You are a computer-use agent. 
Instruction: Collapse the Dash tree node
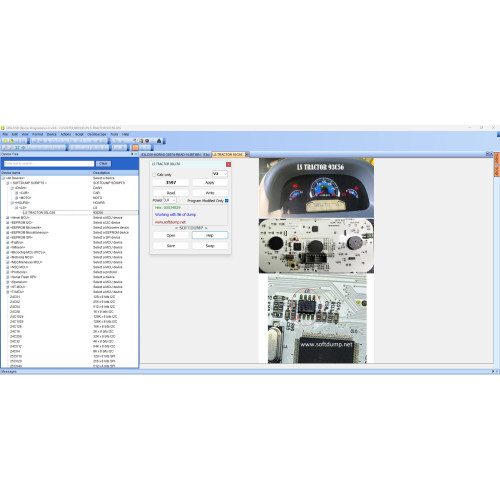pos(12,188)
